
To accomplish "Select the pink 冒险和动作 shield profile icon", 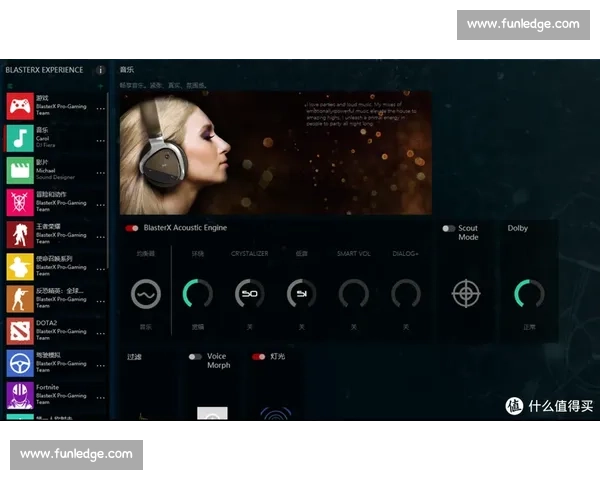I will [20, 202].
